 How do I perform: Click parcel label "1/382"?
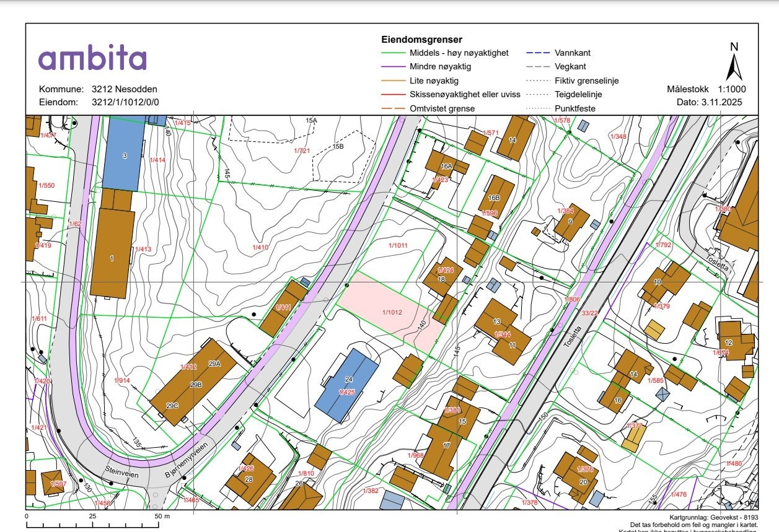pyautogui.click(x=370, y=490)
